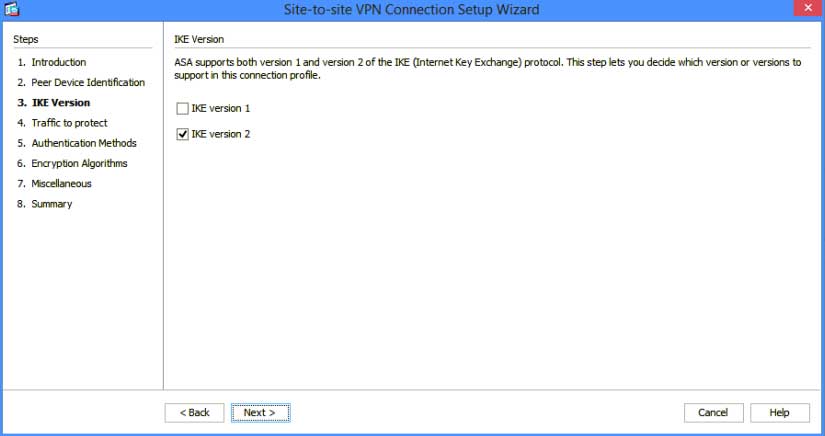This screenshot has width=825, height=436.
Task: Close the VPN Setup Wizard window
Action: (808, 8)
